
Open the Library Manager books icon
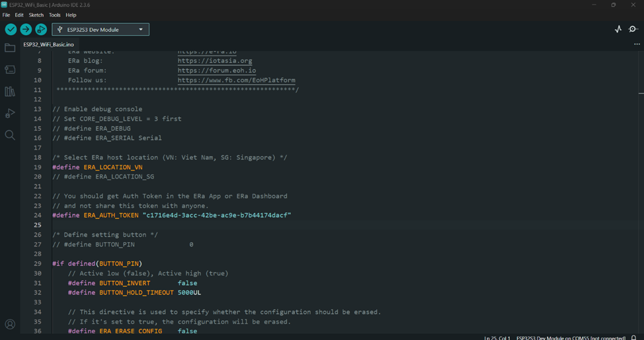tap(10, 91)
